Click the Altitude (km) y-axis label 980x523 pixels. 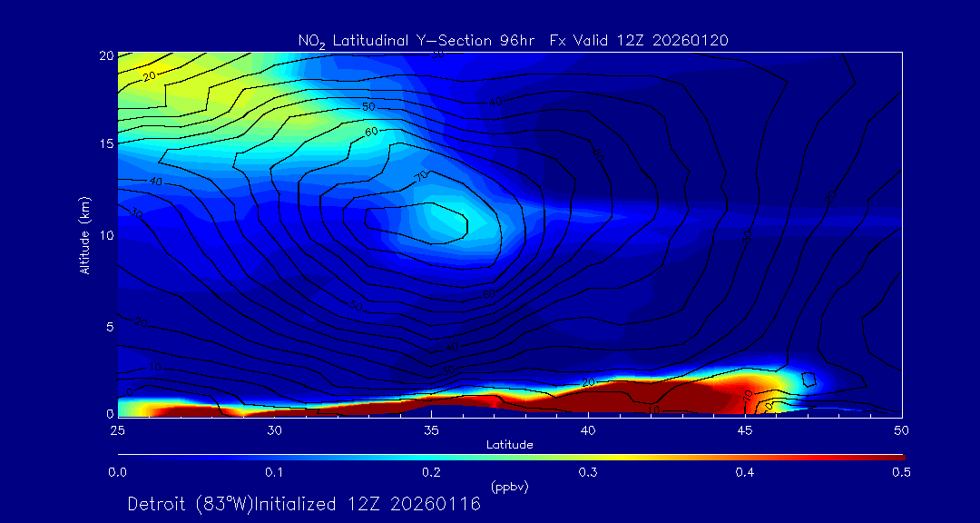tap(85, 234)
